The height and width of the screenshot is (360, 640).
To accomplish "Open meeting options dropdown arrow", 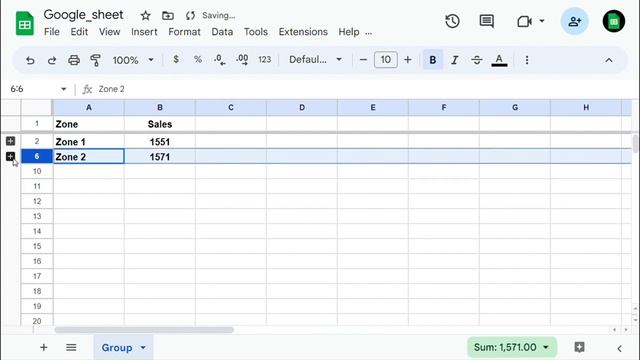I will click(542, 21).
